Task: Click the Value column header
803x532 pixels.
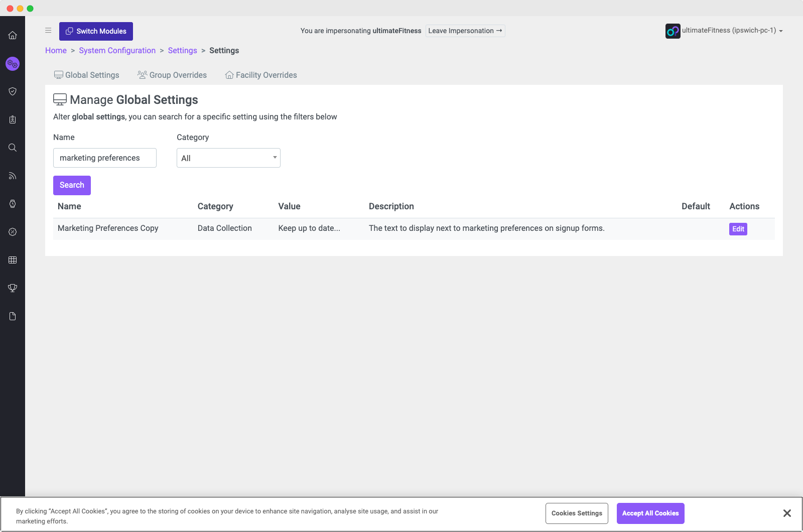Action: (289, 206)
